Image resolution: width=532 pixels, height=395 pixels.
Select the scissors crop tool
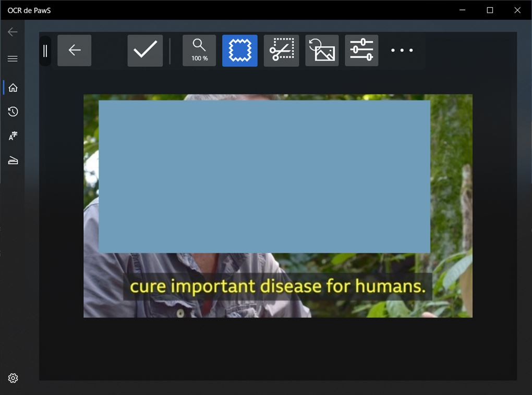282,51
